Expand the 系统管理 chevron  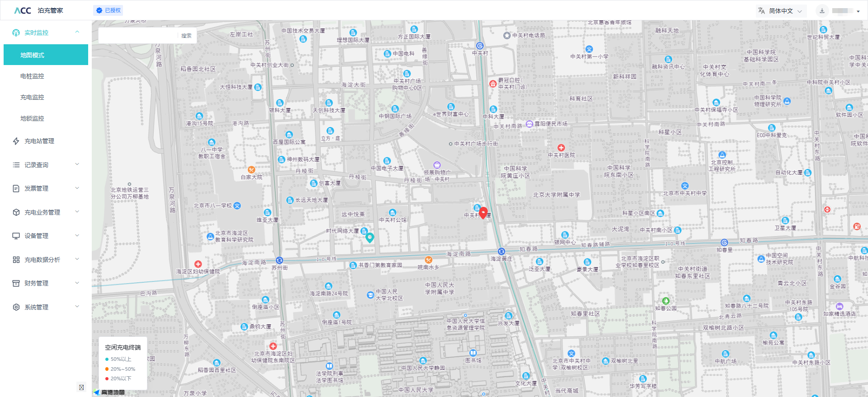[x=77, y=307]
